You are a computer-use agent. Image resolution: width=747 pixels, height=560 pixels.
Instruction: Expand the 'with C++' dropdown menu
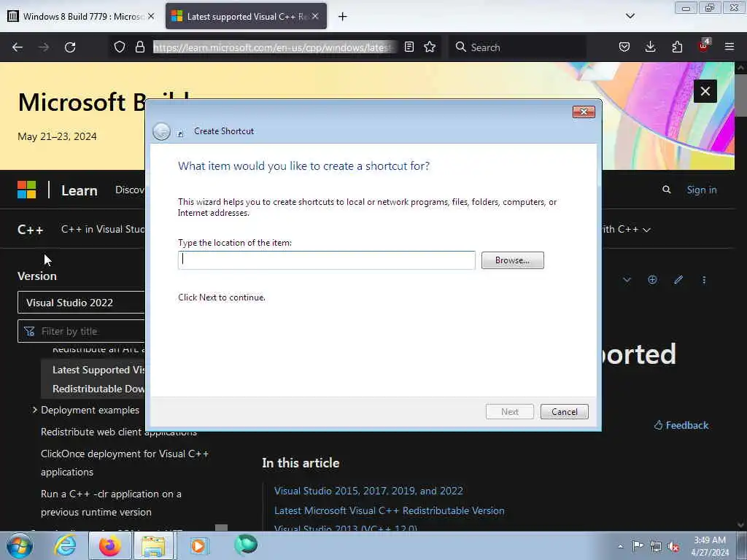point(627,229)
